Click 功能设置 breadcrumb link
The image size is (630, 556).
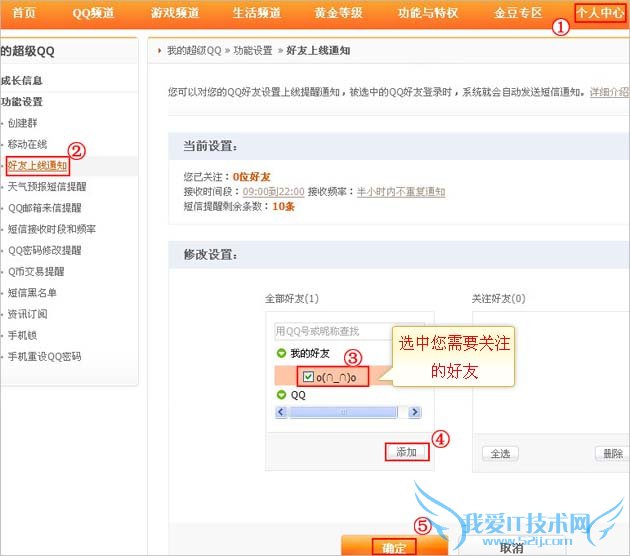coord(253,51)
